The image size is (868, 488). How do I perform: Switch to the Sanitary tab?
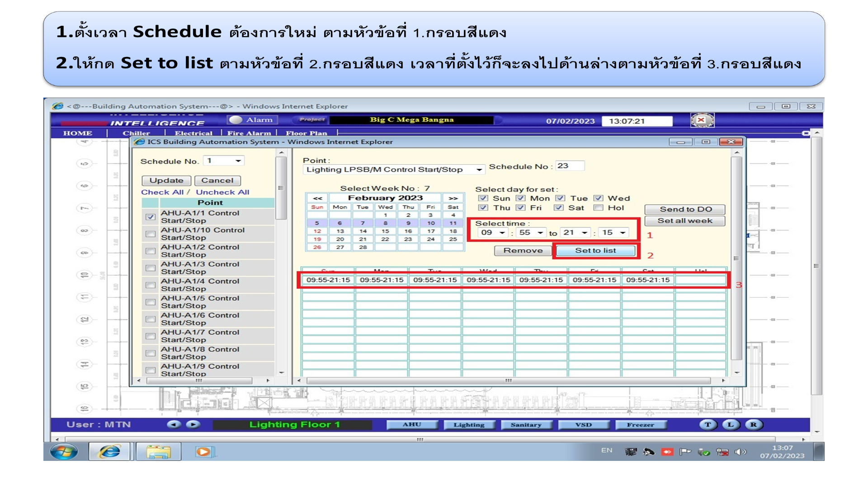coord(526,425)
